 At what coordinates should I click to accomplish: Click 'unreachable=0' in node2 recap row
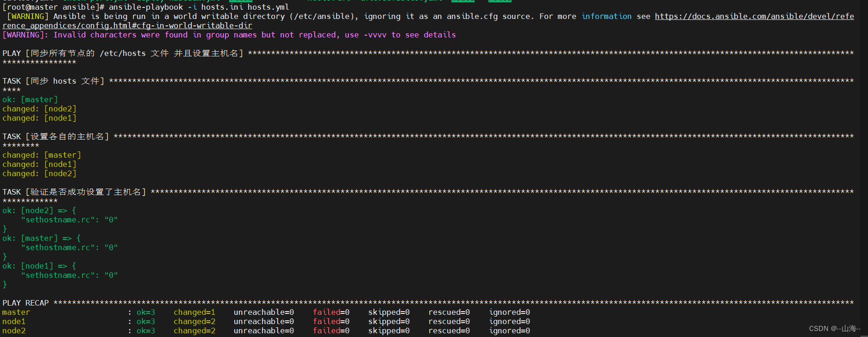[x=264, y=331]
